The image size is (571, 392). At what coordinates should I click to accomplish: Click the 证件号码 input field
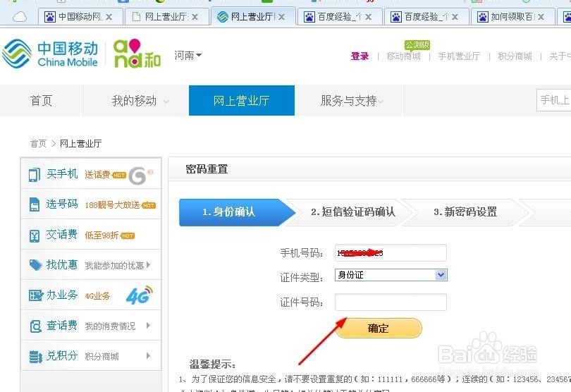pyautogui.click(x=391, y=302)
